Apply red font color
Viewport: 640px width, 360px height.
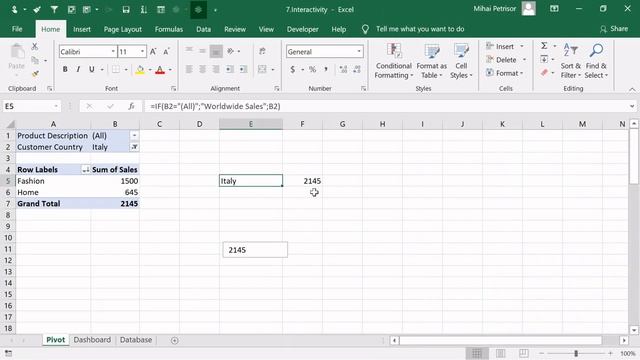point(160,70)
